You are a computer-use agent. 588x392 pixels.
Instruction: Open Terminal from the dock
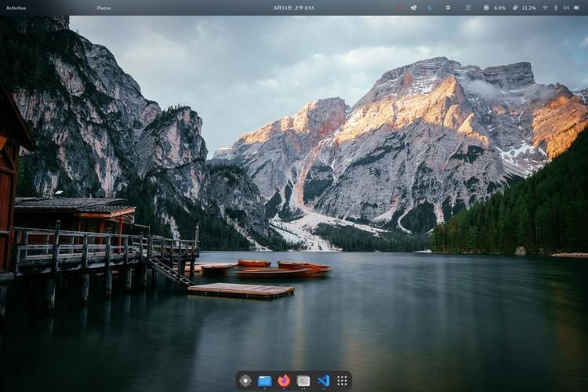303,380
